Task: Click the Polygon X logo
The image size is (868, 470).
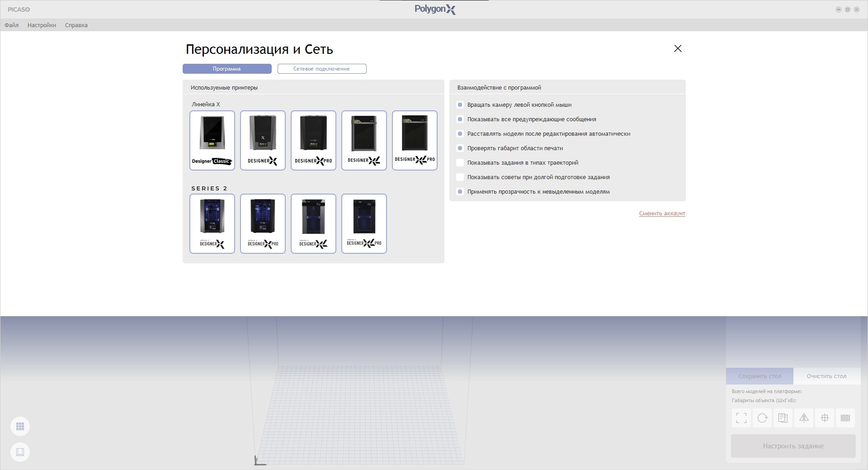Action: 435,9
